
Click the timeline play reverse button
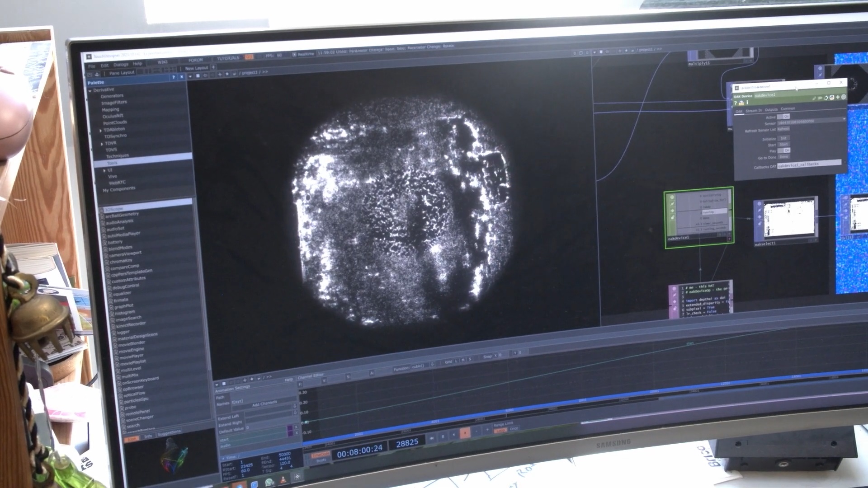454,435
